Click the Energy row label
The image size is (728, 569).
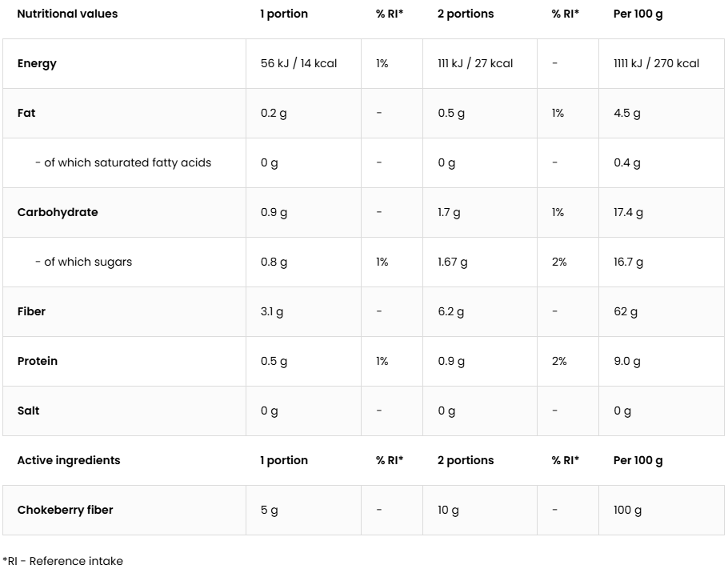tap(37, 63)
